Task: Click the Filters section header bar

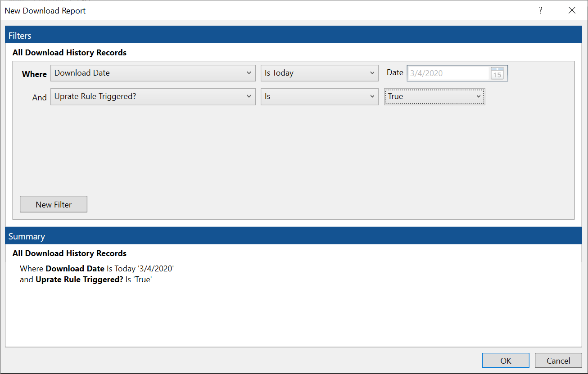Action: coord(20,35)
